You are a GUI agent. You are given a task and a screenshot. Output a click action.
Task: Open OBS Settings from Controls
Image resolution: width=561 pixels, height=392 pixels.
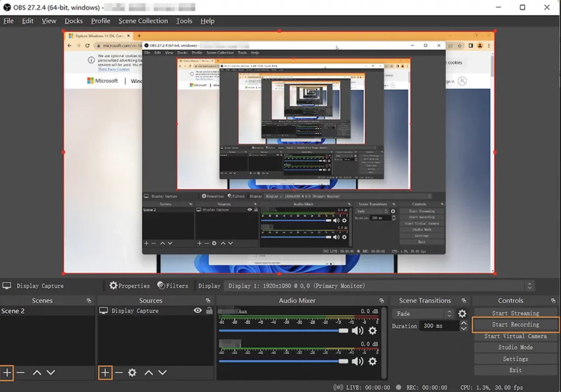click(x=515, y=359)
